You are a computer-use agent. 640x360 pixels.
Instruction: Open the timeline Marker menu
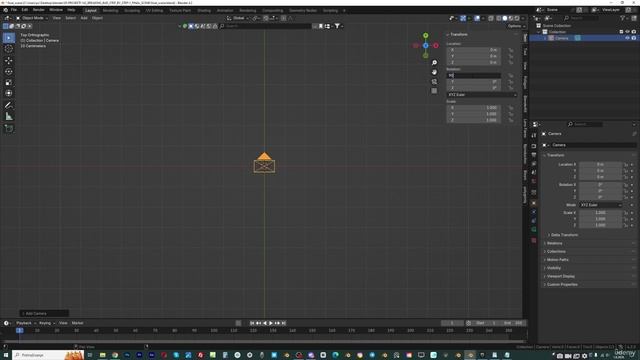point(78,323)
